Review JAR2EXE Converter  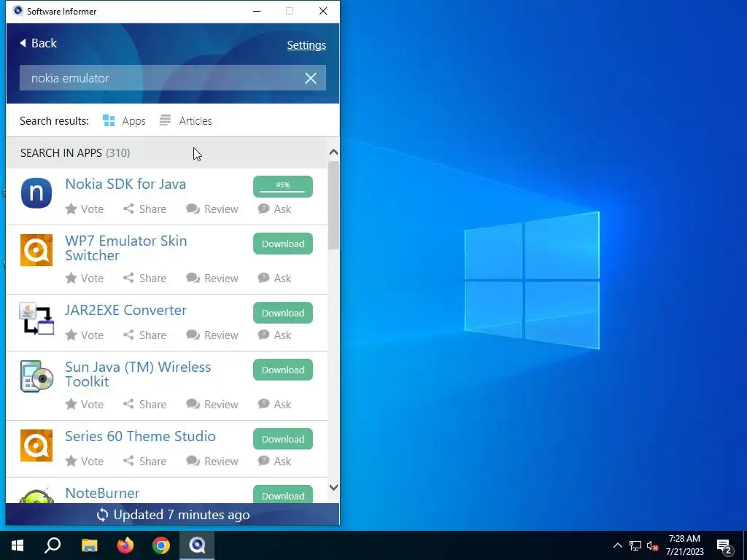point(212,335)
